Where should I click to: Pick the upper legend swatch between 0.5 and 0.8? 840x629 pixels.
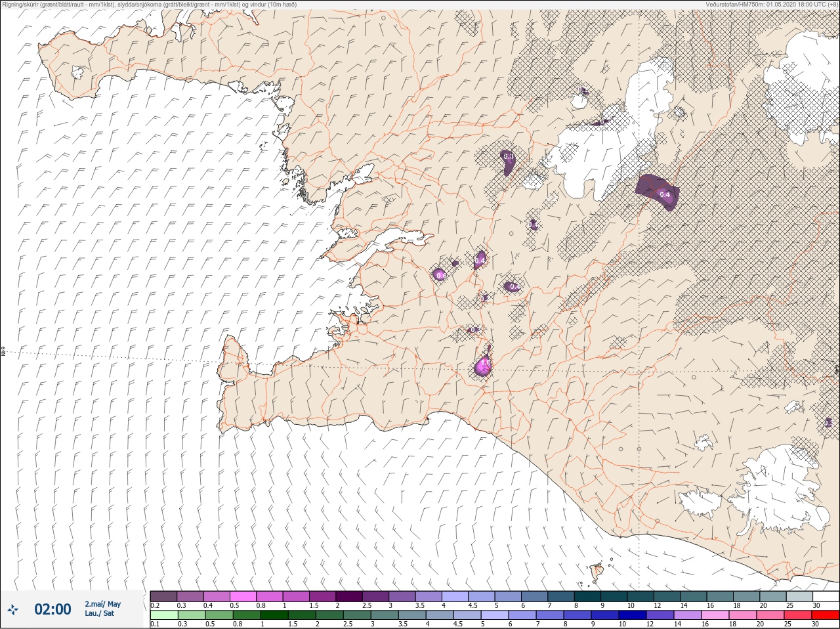click(x=243, y=596)
